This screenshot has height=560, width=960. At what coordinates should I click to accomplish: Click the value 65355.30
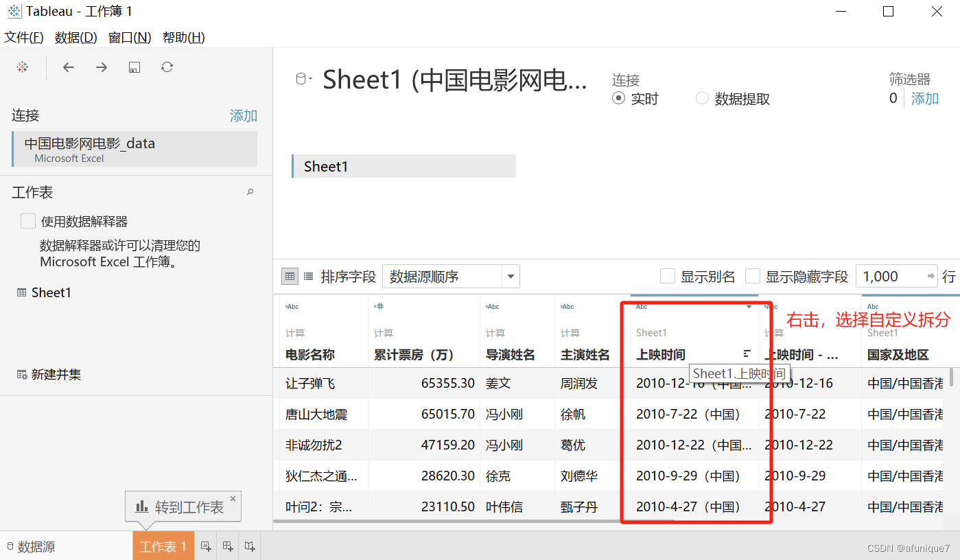(448, 383)
